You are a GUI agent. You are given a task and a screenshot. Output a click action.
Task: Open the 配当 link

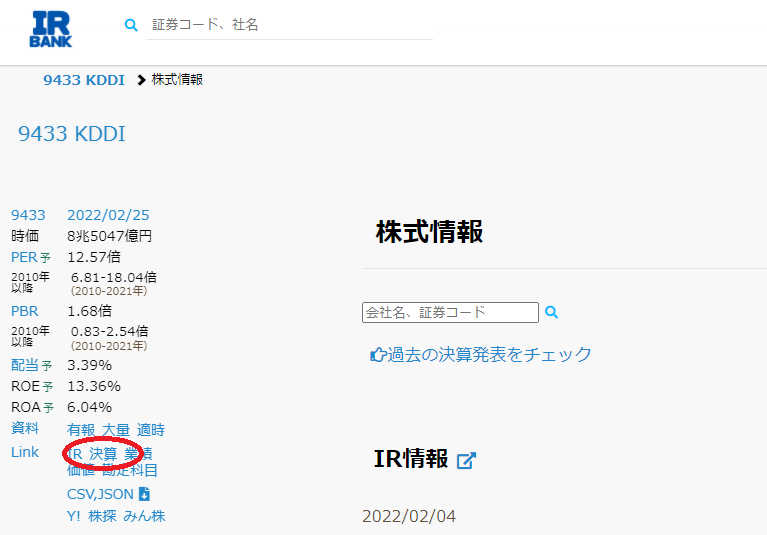24,365
